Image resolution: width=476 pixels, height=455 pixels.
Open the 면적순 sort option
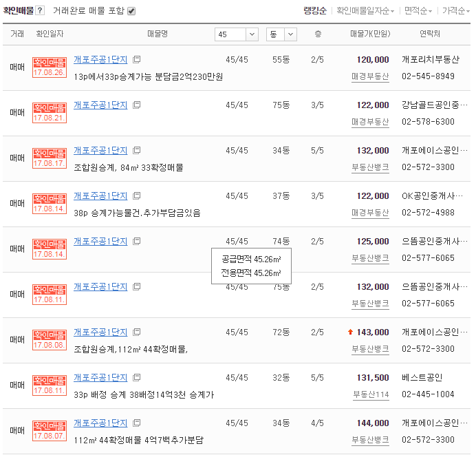click(418, 11)
